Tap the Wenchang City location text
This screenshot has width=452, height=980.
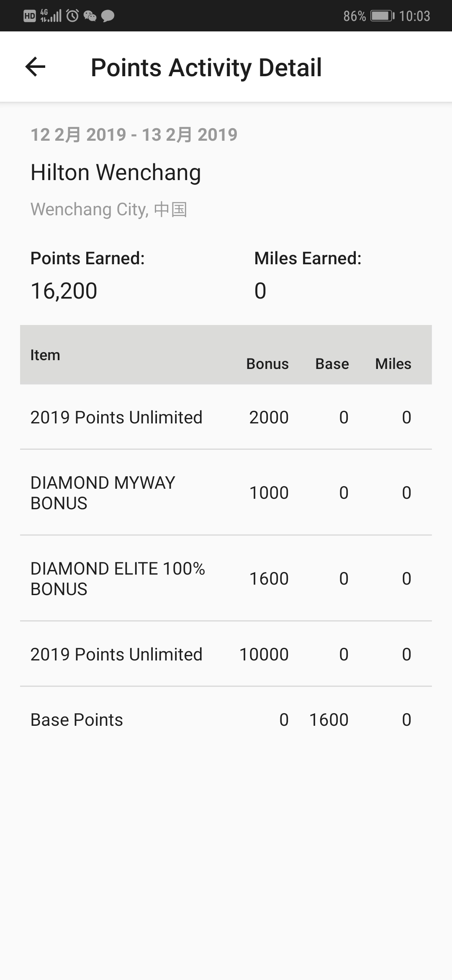click(109, 209)
